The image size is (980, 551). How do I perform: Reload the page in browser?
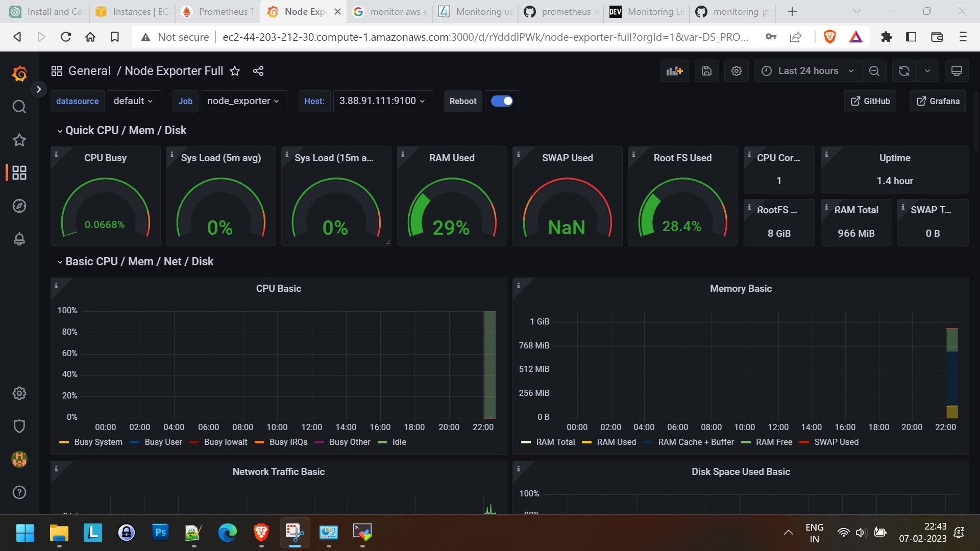pyautogui.click(x=66, y=37)
